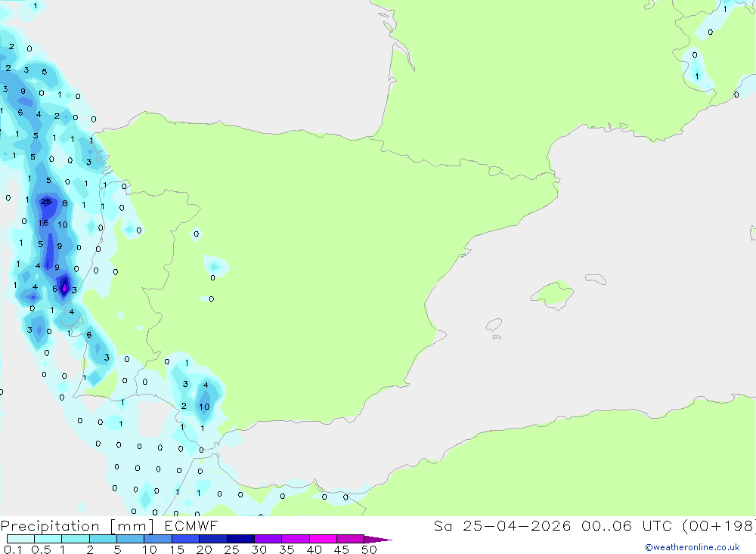
Task: Click the 45–50 mm legend swatch
Action: tap(350, 539)
